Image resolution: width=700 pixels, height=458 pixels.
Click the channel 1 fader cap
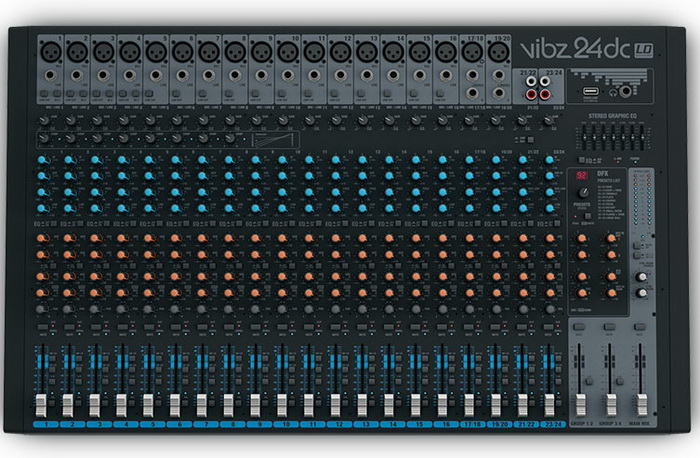(41, 405)
